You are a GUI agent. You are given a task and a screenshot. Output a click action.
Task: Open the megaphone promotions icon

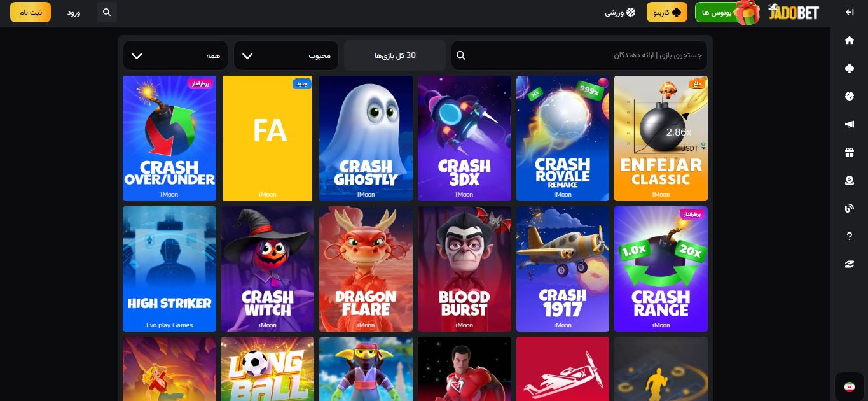point(849,124)
